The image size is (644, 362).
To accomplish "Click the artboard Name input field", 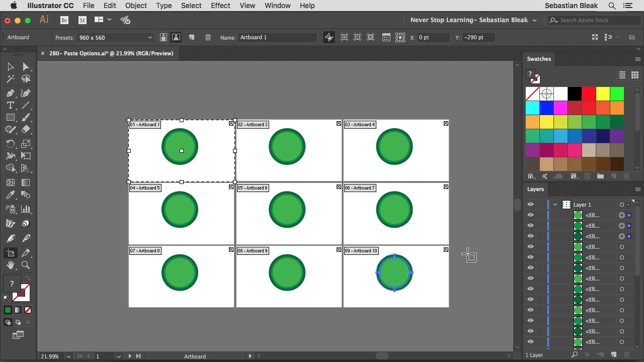I will pos(277,37).
